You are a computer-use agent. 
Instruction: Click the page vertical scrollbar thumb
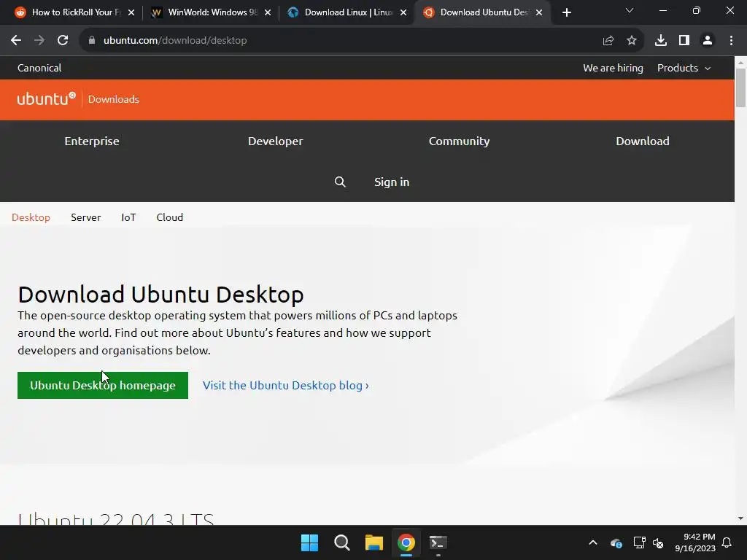click(741, 88)
